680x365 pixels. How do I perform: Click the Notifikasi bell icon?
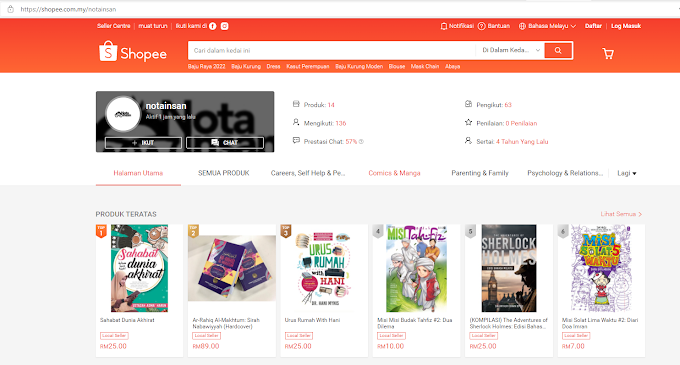[444, 26]
